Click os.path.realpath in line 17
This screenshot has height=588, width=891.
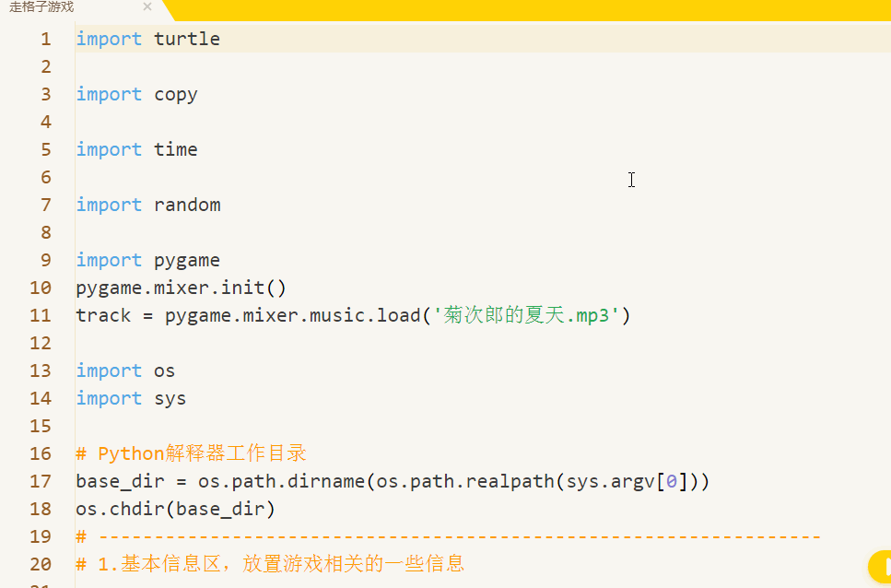[466, 481]
